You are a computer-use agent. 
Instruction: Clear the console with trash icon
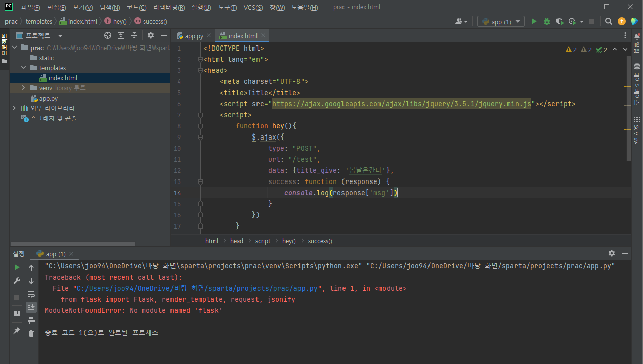(31, 334)
